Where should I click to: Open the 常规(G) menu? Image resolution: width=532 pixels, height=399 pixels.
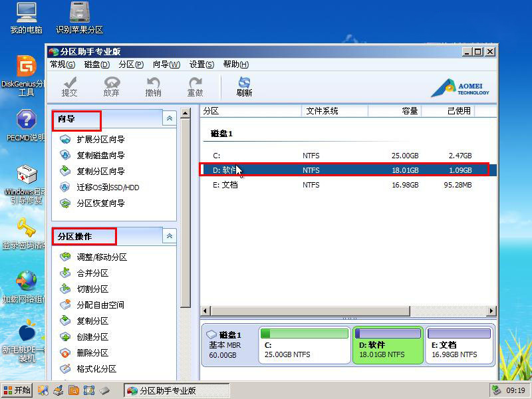[63, 65]
